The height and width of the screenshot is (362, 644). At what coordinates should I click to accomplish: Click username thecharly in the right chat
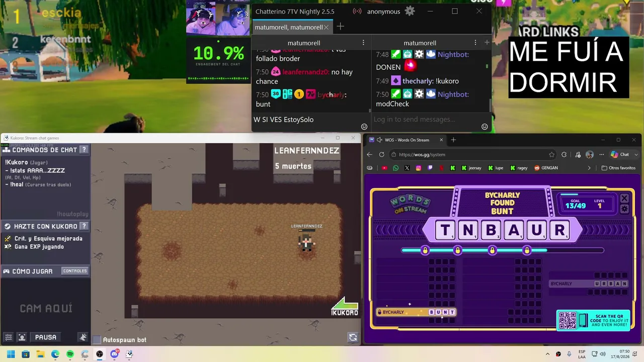coord(418,81)
